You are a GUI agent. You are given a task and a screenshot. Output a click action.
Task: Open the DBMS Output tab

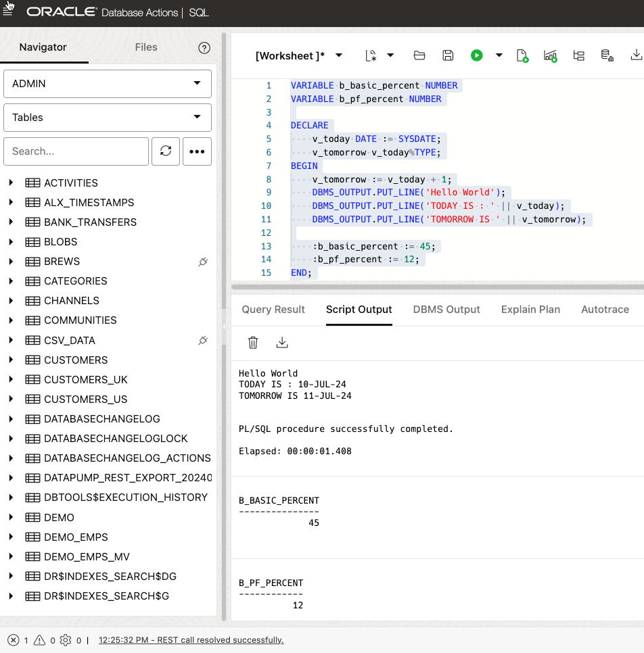446,310
